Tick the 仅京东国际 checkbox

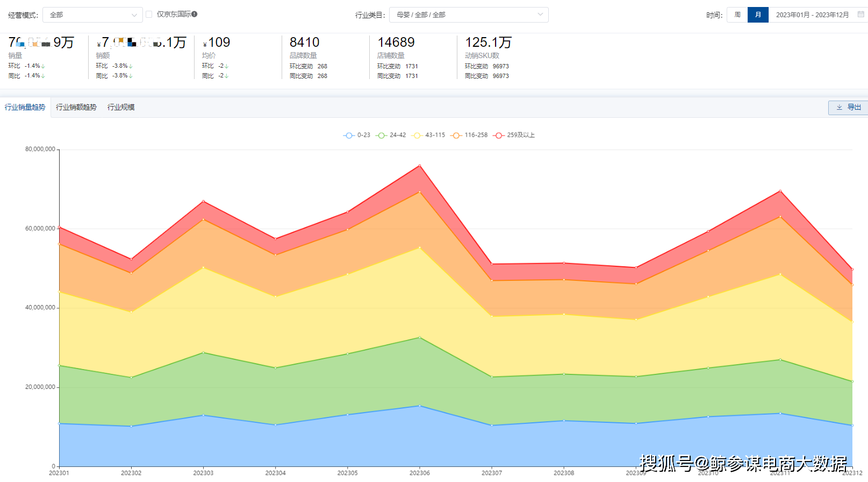coord(149,15)
